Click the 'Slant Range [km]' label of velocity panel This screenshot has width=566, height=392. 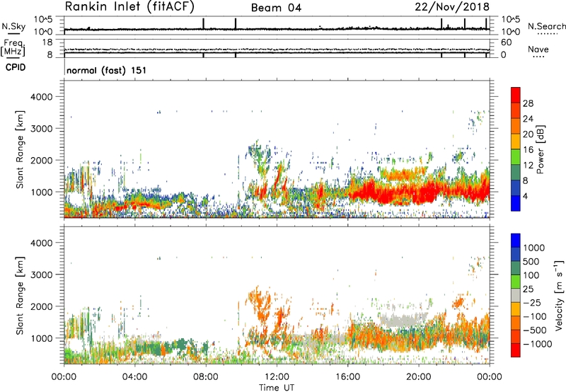coord(20,296)
